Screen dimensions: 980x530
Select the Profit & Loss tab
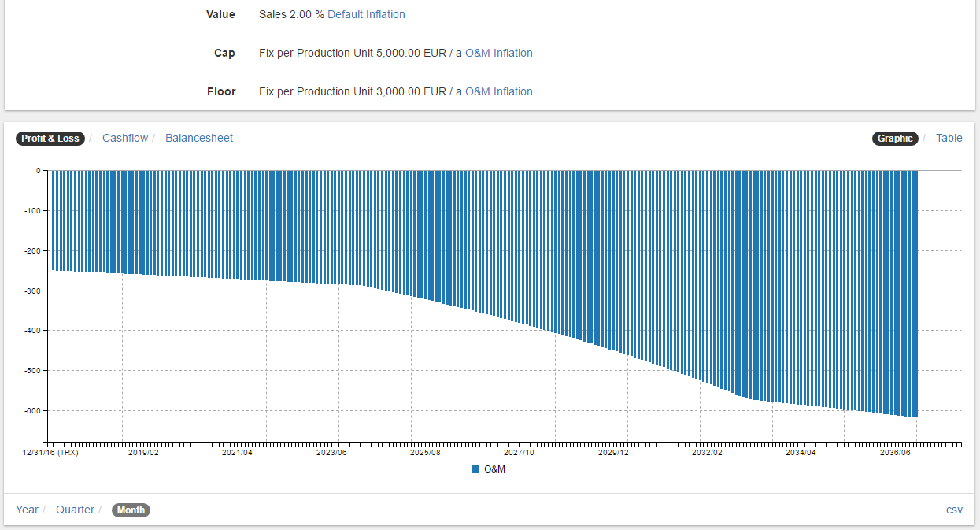pyautogui.click(x=50, y=138)
